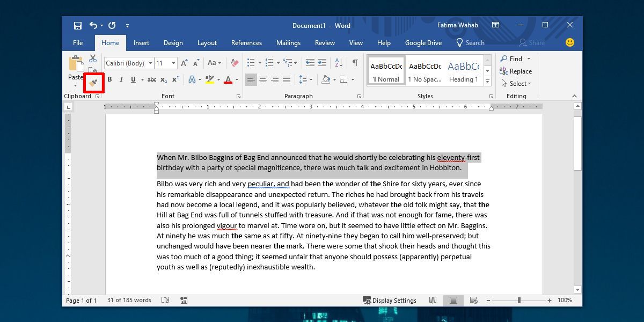This screenshot has height=322, width=644.
Task: Apply red font color button
Action: [x=228, y=79]
